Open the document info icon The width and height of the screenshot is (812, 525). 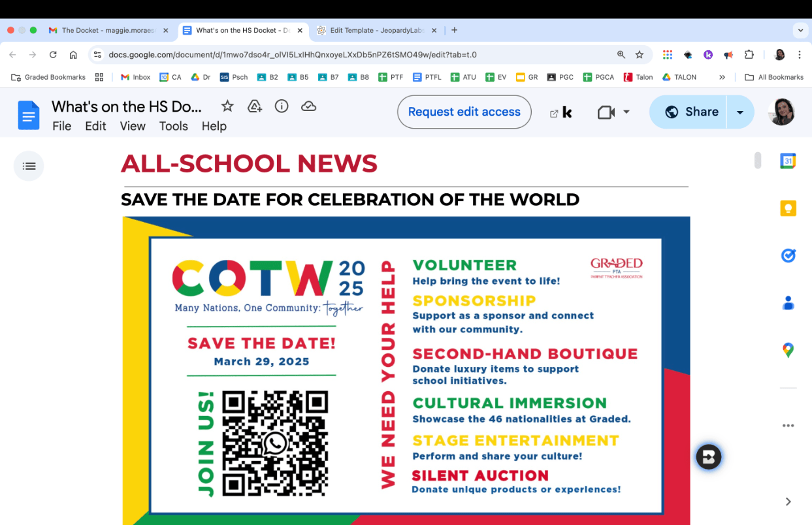point(282,106)
